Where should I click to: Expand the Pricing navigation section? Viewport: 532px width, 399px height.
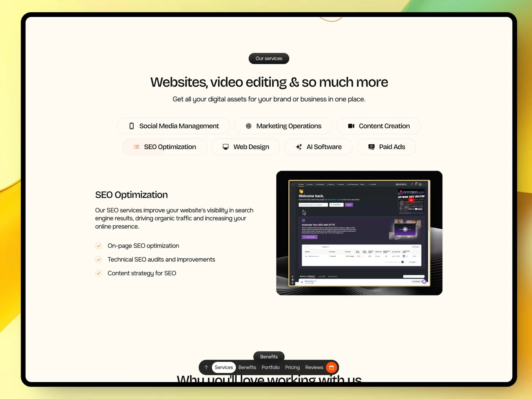coord(292,368)
